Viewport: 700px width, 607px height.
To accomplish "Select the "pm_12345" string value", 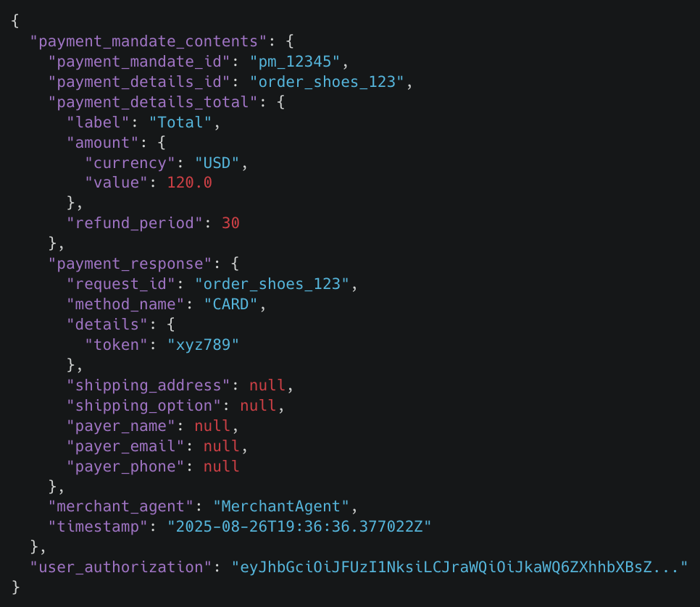I will [295, 62].
